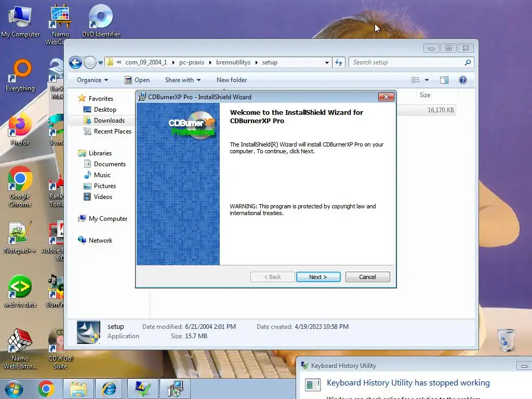
Task: Select Network in the navigation pane
Action: [x=100, y=241]
